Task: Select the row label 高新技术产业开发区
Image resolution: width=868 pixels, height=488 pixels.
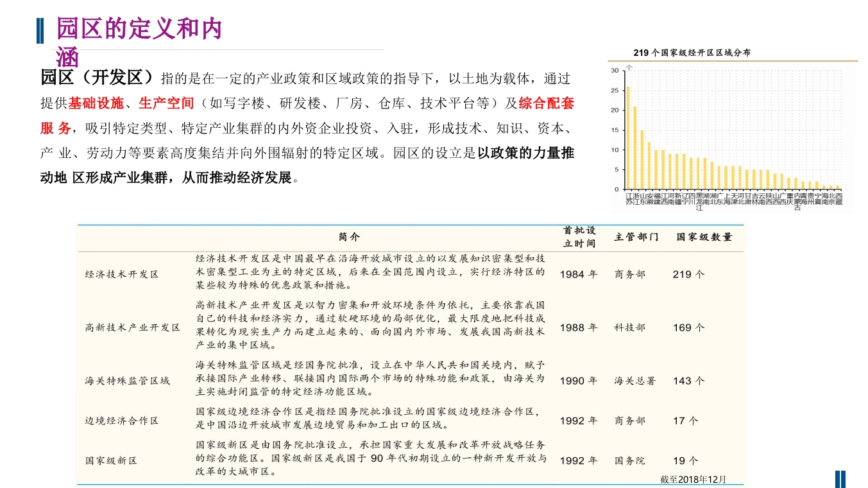Action: [x=133, y=327]
